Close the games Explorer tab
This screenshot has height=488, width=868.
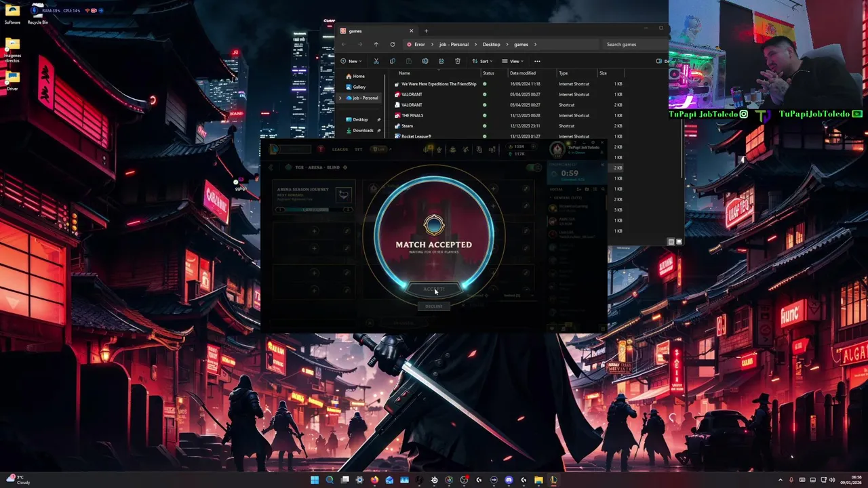pyautogui.click(x=411, y=30)
